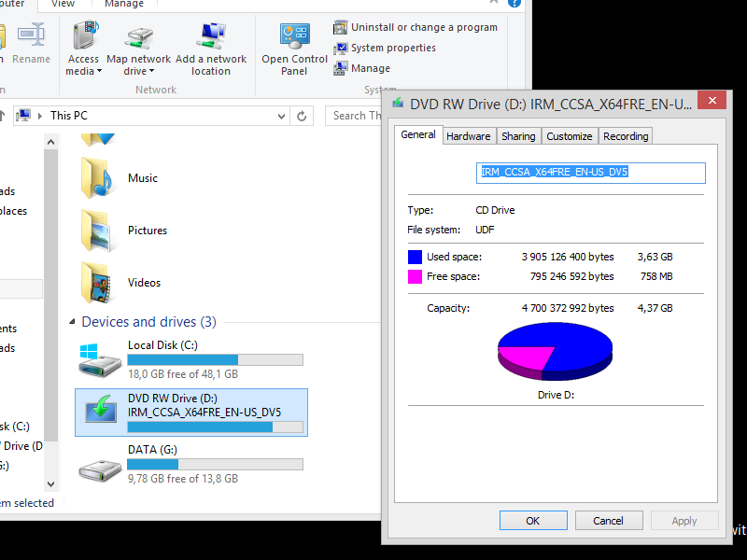This screenshot has width=747, height=560.
Task: Click the DVD drive icon in the Properties title bar
Action: (398, 103)
